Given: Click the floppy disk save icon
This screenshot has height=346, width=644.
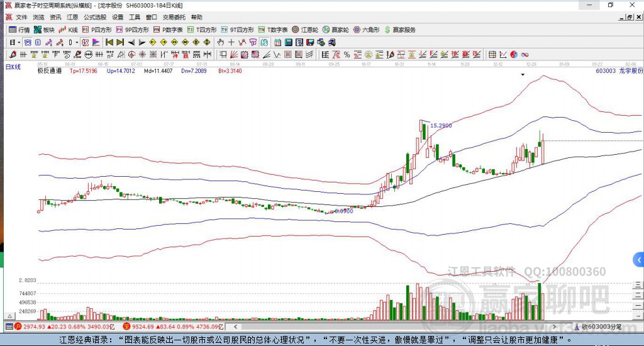Looking at the screenshot, I should 310,42.
